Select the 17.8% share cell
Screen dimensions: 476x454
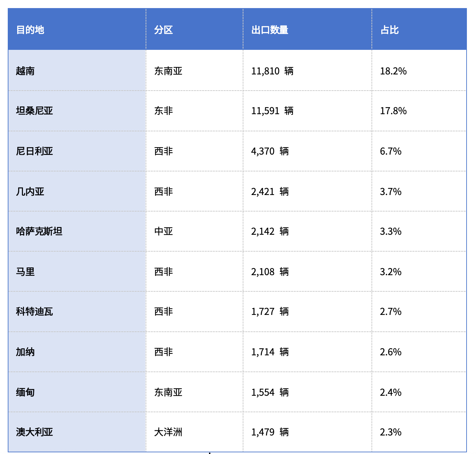tap(419, 111)
